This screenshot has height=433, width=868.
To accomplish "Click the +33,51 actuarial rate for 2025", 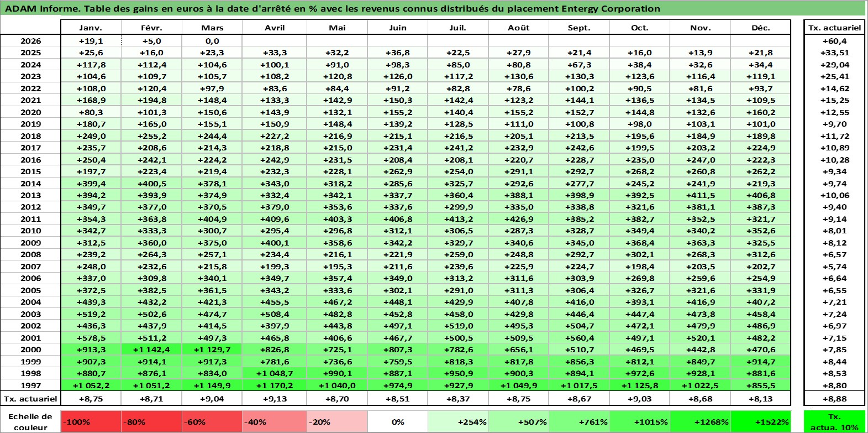I will coord(834,53).
